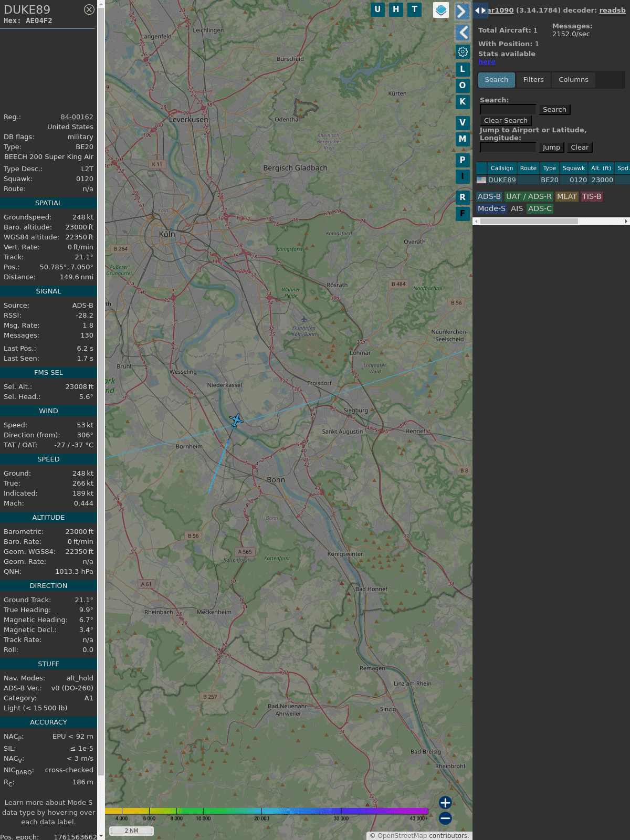Toggle the ADS-B source filter
Image resolution: width=630 pixels, height=840 pixels.
point(489,196)
